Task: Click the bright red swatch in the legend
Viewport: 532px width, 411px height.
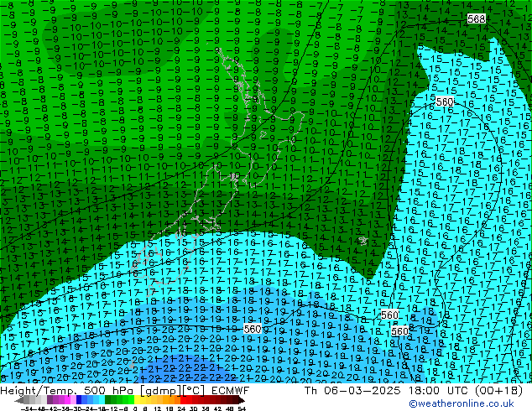Action: tap(183, 401)
